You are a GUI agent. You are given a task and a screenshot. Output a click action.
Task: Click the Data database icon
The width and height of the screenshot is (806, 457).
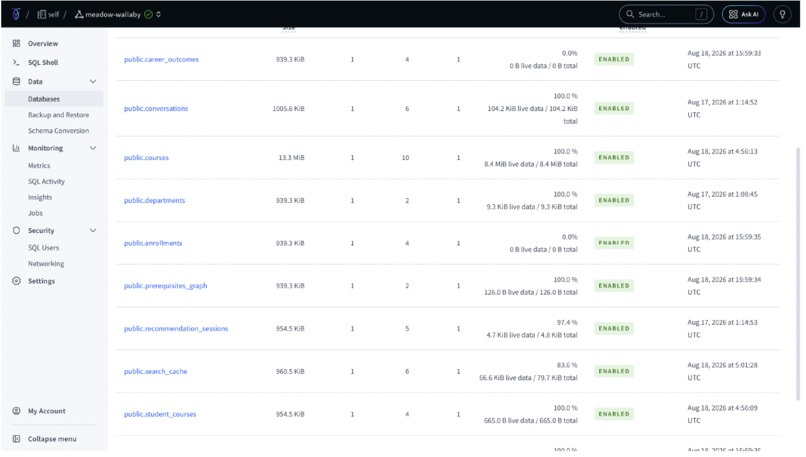pyautogui.click(x=16, y=81)
